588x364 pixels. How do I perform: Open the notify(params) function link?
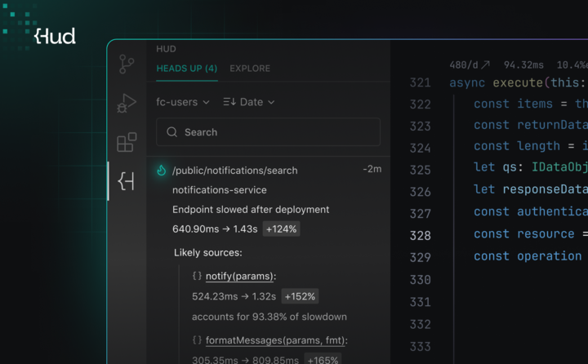point(239,277)
